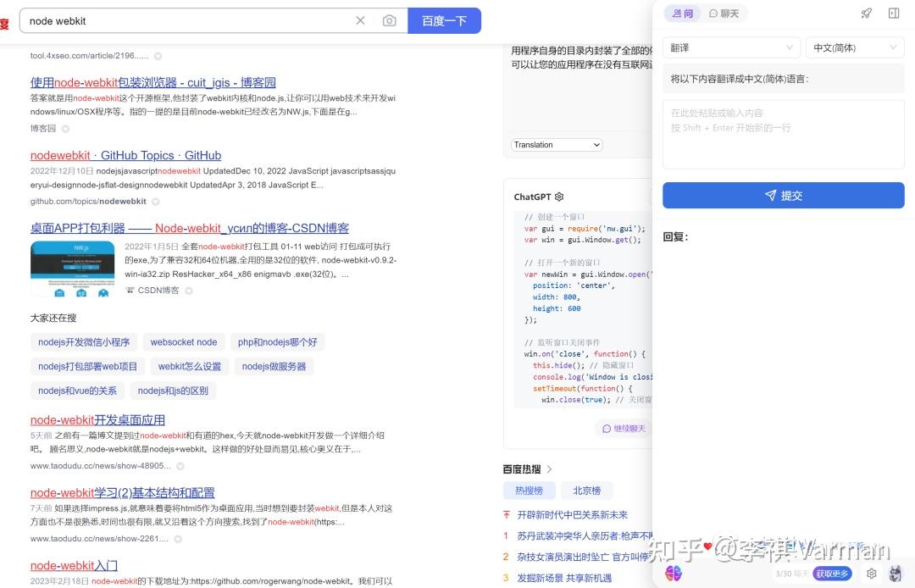Viewport: 915px width, 588px height.
Task: Open settings via bottom-right gear icon
Action: (x=871, y=574)
